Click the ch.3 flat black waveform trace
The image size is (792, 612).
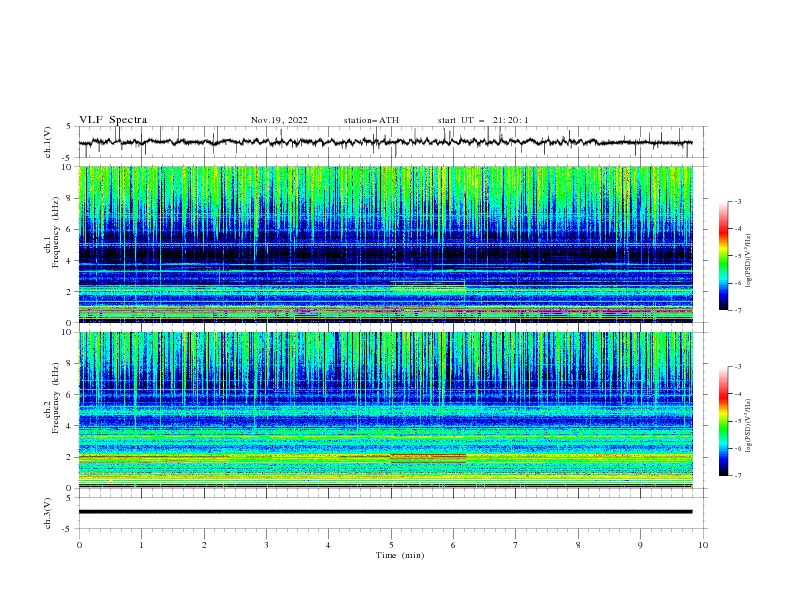pyautogui.click(x=385, y=512)
